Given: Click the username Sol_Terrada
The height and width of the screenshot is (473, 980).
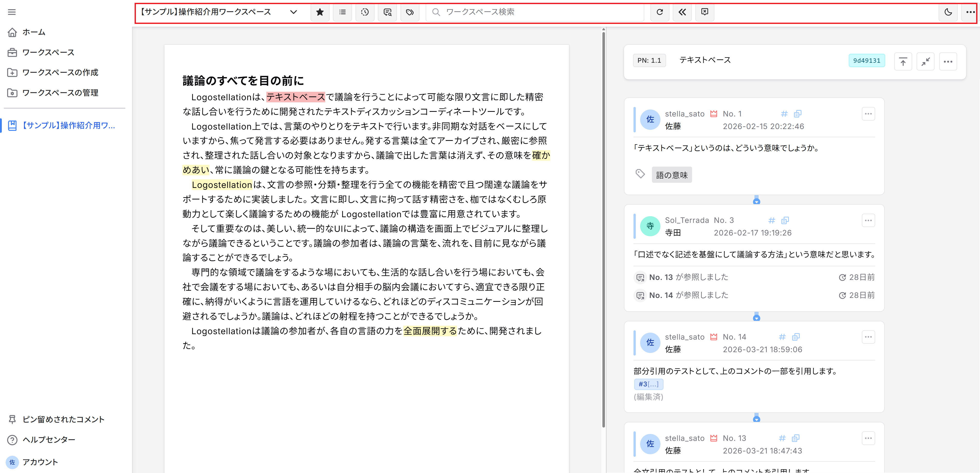Looking at the screenshot, I should [x=687, y=220].
